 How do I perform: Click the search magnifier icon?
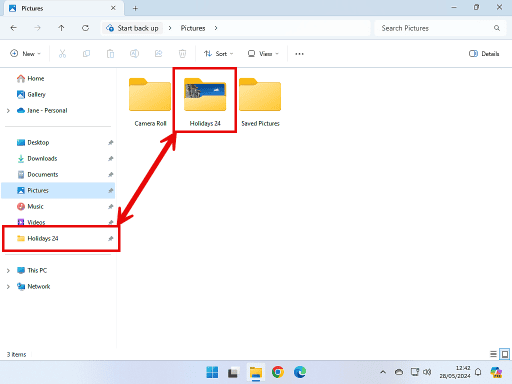pos(497,28)
